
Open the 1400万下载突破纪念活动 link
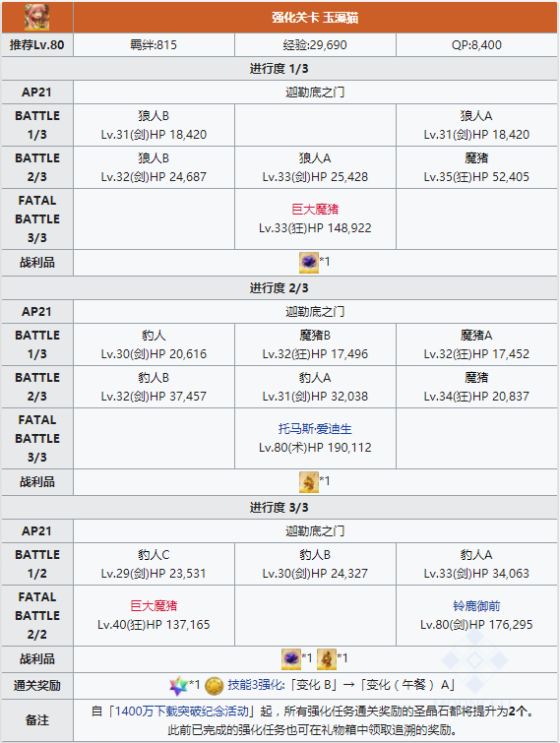[182, 712]
